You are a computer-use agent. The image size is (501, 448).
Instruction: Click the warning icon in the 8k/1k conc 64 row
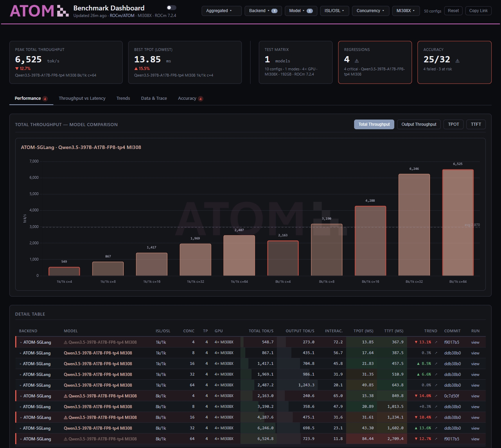tap(65, 439)
